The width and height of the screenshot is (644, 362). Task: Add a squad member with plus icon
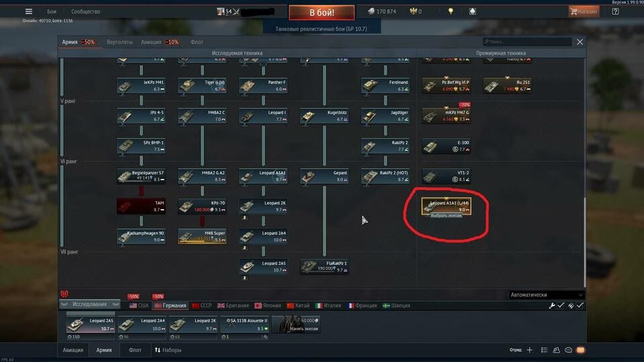[x=529, y=350]
